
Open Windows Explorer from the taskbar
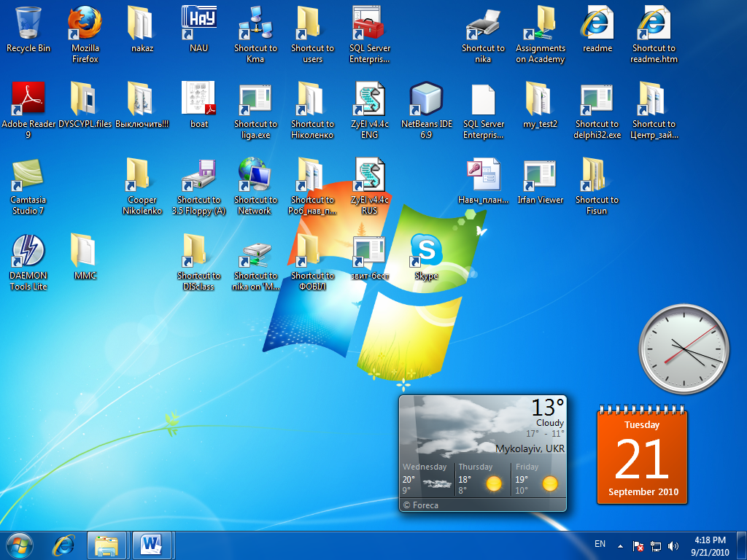[107, 545]
